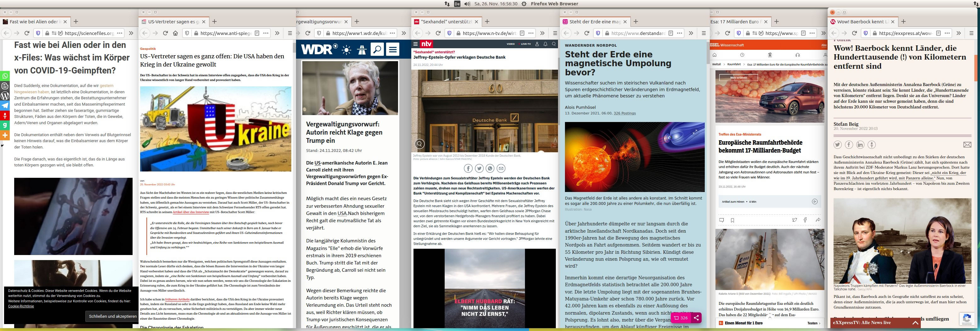Open the WDR search magnifier
Screen dimensions: 980x331
pos(377,49)
